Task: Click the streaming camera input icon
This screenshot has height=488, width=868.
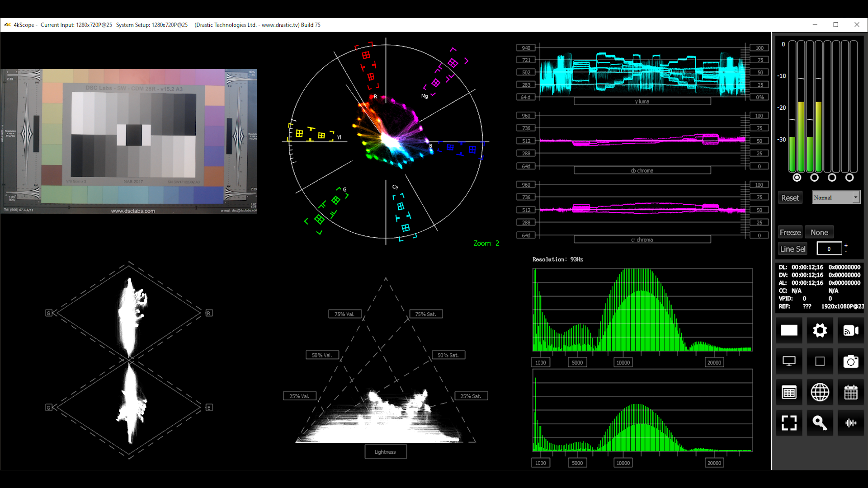Action: (851, 331)
